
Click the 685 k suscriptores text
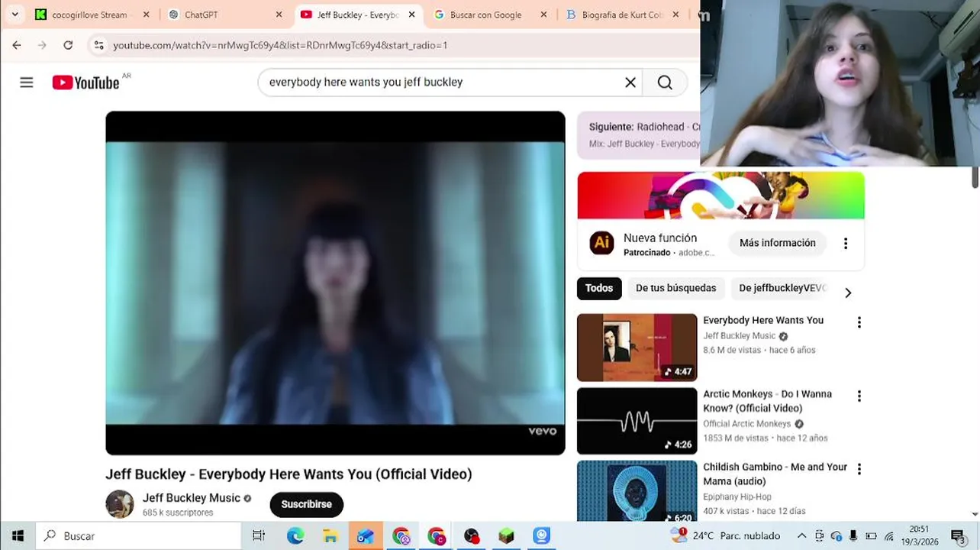[178, 513]
